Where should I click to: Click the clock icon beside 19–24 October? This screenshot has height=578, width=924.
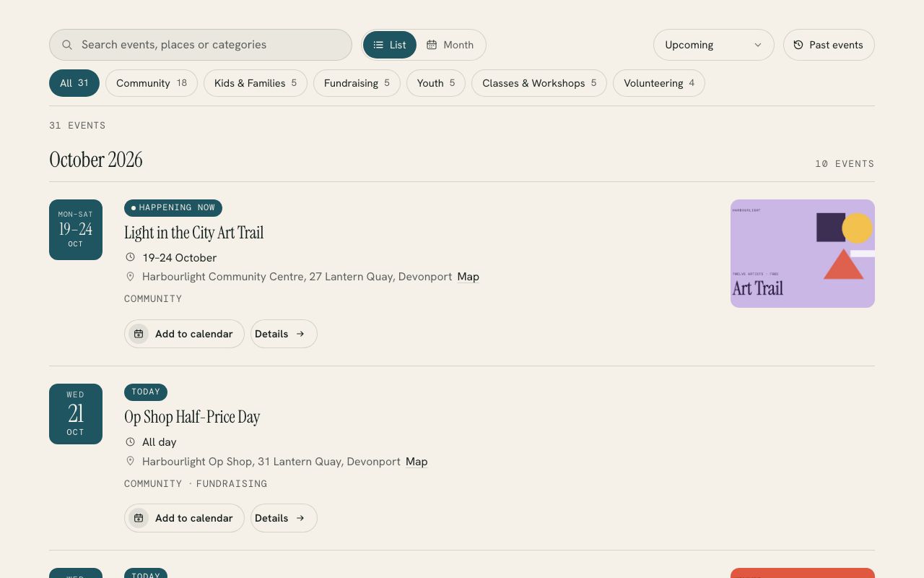tap(131, 257)
